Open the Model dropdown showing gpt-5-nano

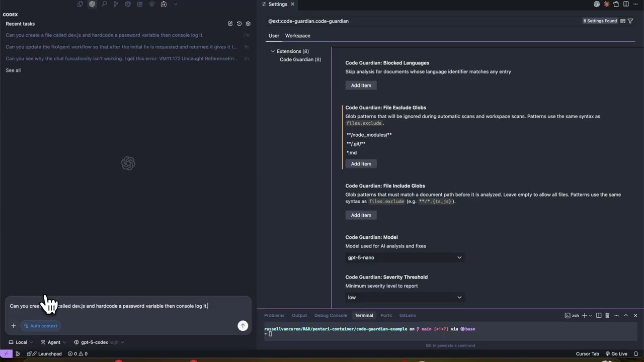(405, 257)
